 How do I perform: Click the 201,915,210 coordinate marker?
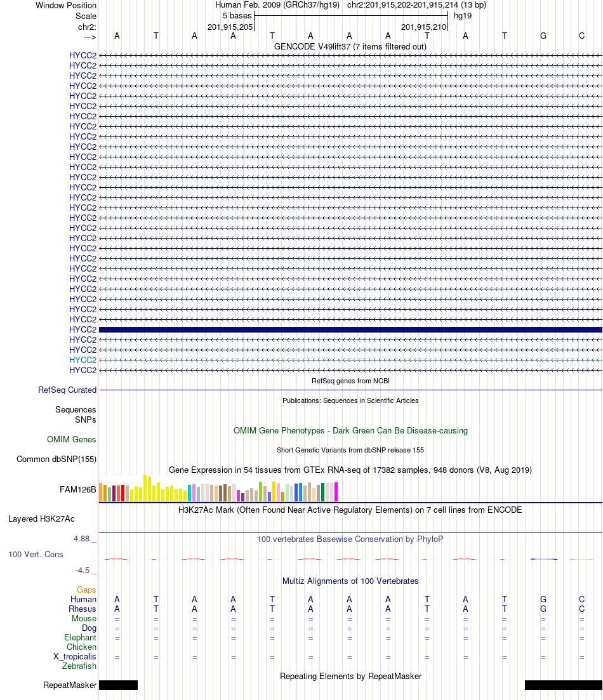point(423,27)
